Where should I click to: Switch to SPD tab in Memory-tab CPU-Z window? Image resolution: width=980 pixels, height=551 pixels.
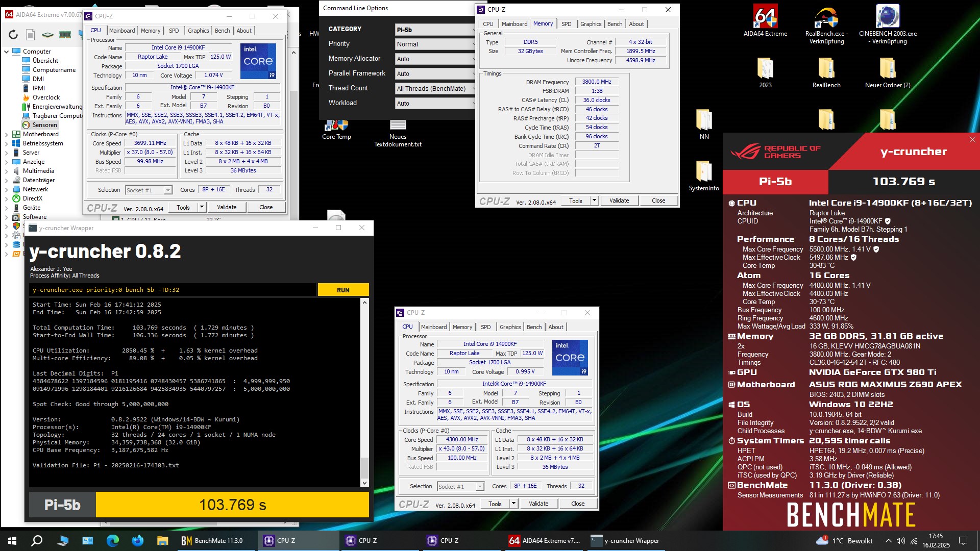pos(566,24)
